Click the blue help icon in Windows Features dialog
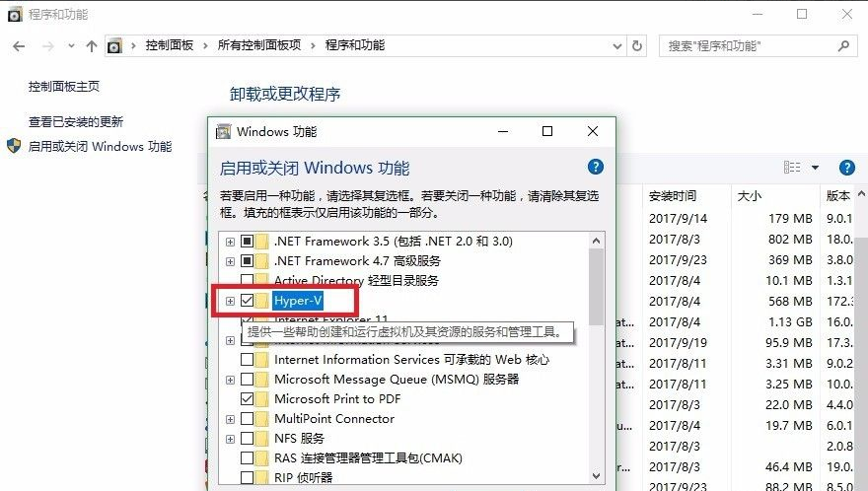 pos(595,168)
